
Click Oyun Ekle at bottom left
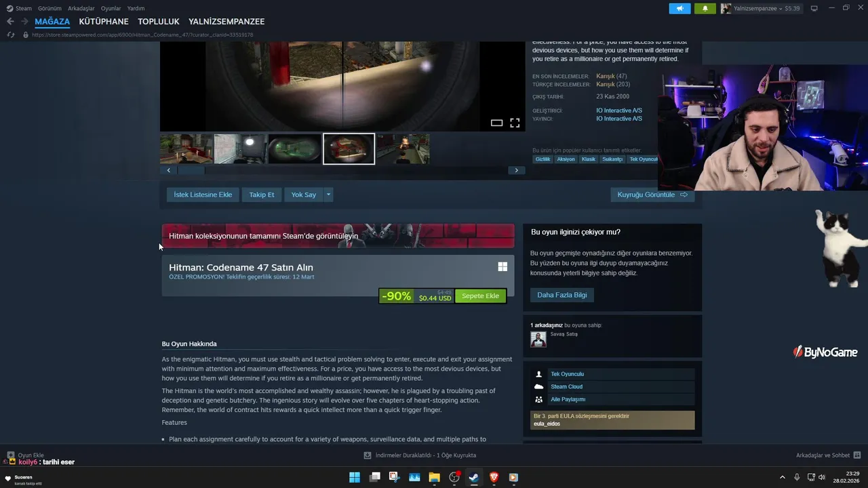click(x=25, y=455)
